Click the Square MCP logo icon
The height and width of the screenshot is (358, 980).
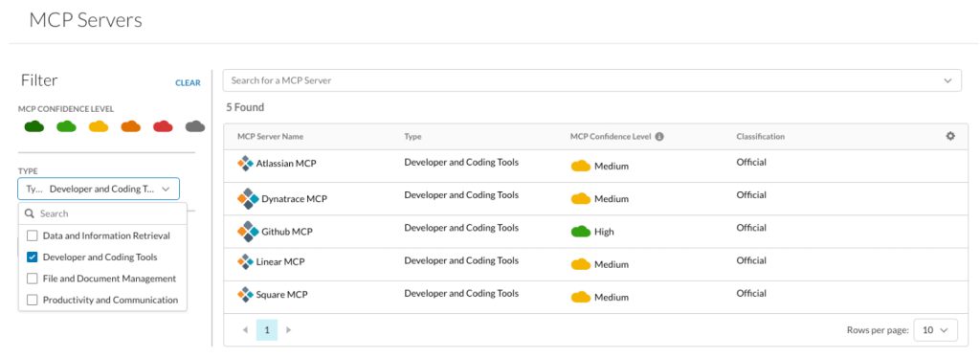246,294
